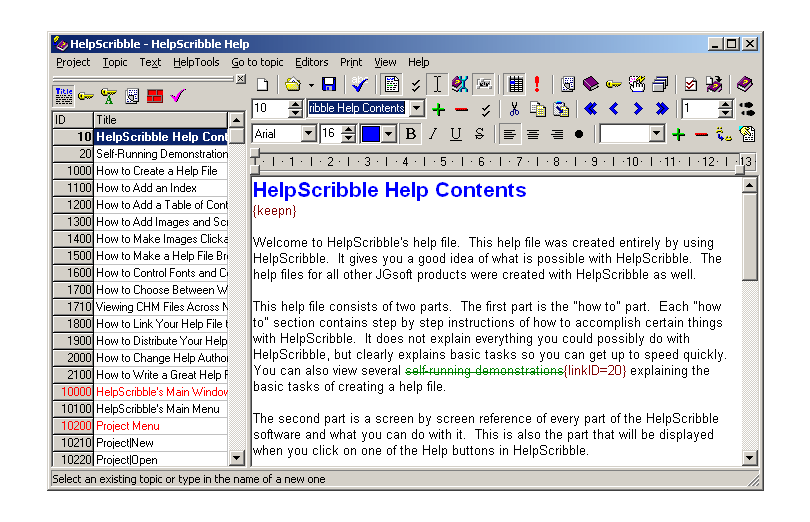Click the stacked windows icon
The height and width of the screenshot is (522, 810).
pos(660,84)
